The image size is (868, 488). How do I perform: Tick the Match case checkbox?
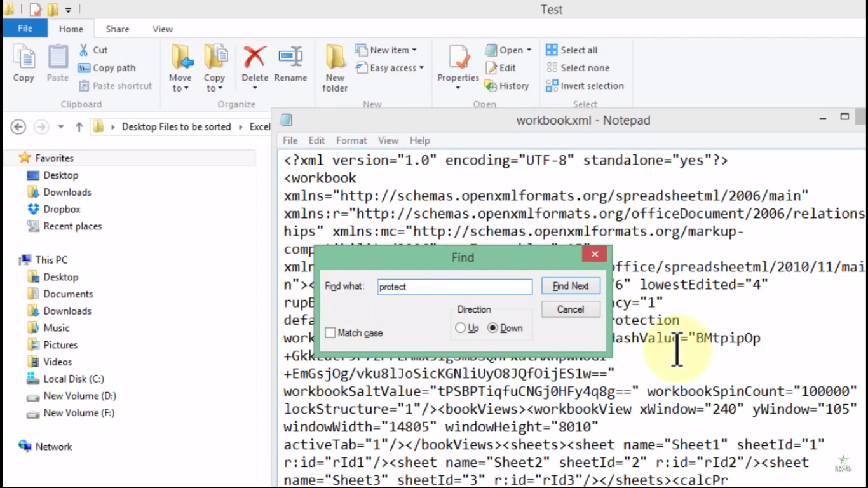[330, 332]
